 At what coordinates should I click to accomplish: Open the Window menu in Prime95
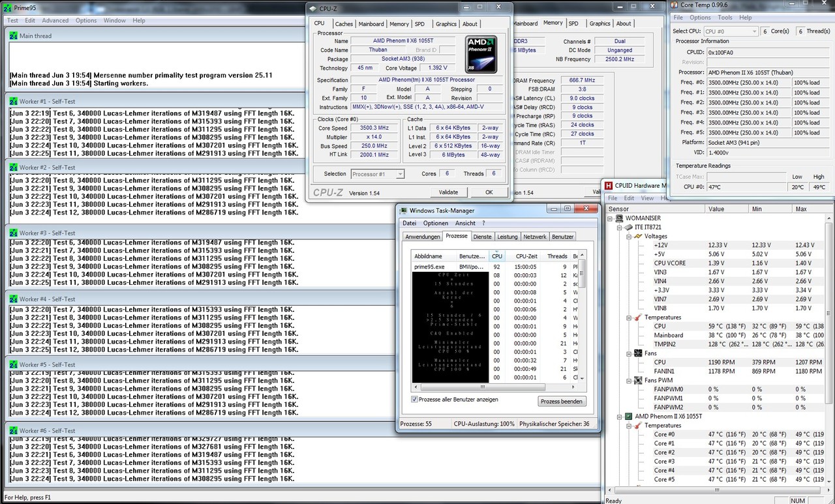point(115,20)
